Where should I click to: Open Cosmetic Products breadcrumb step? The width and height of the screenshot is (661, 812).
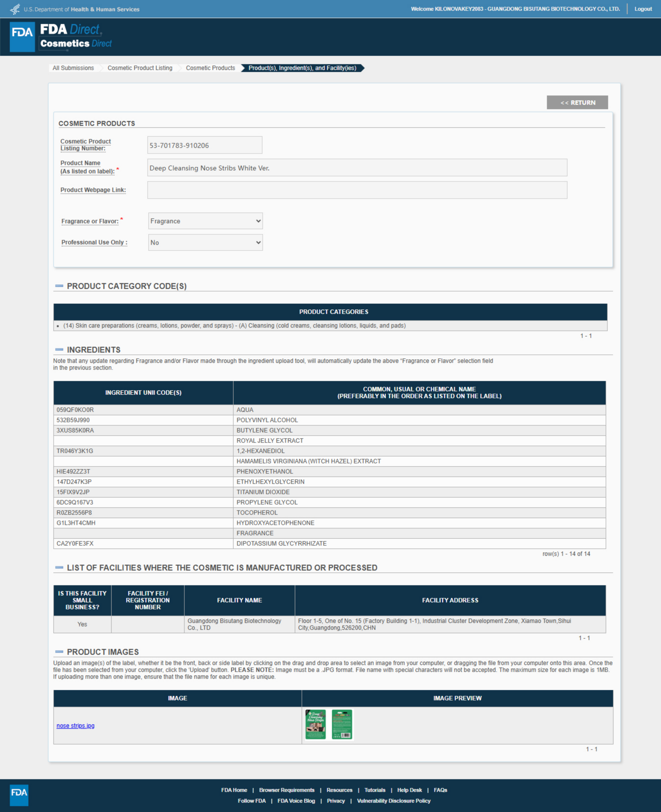[x=210, y=68]
